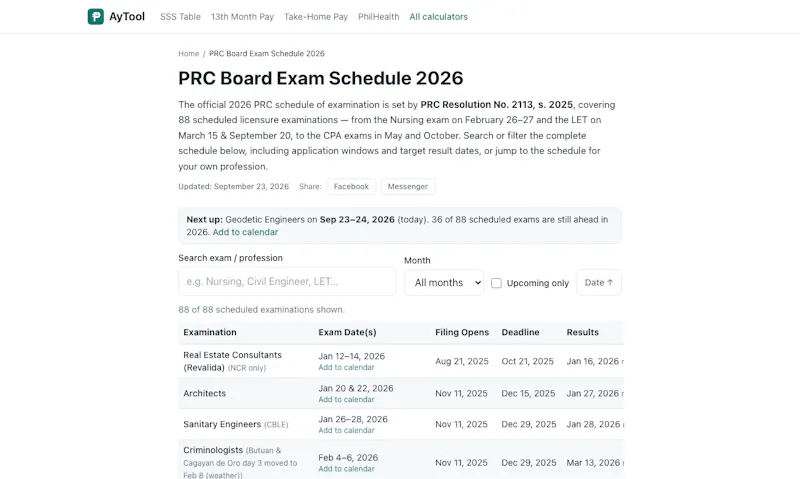Add Real Estate Consultants exam to calendar

[346, 367]
